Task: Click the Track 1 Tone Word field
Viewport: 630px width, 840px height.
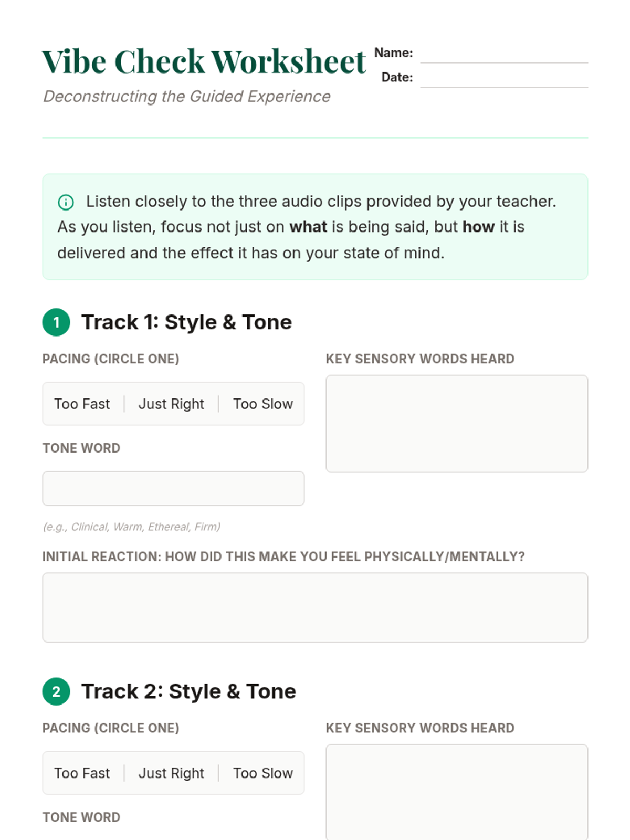Action: [x=173, y=488]
